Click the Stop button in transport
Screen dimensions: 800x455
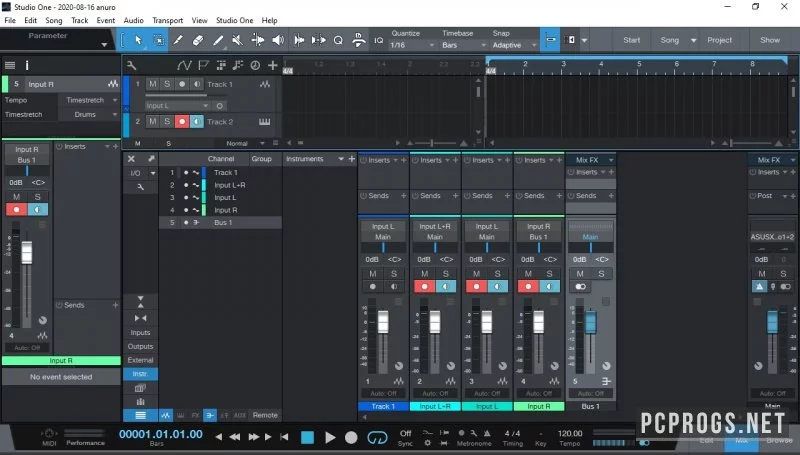[x=307, y=437]
